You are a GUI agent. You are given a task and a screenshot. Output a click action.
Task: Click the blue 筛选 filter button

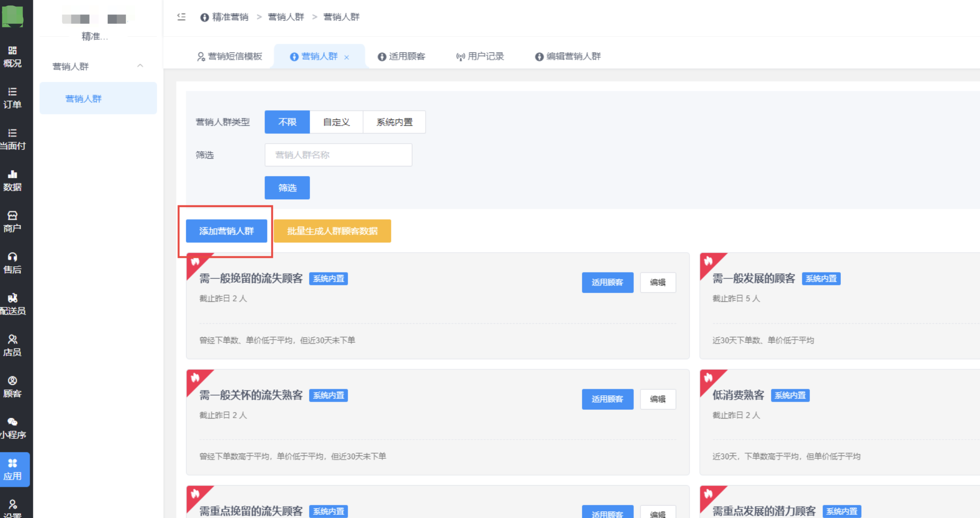[287, 188]
